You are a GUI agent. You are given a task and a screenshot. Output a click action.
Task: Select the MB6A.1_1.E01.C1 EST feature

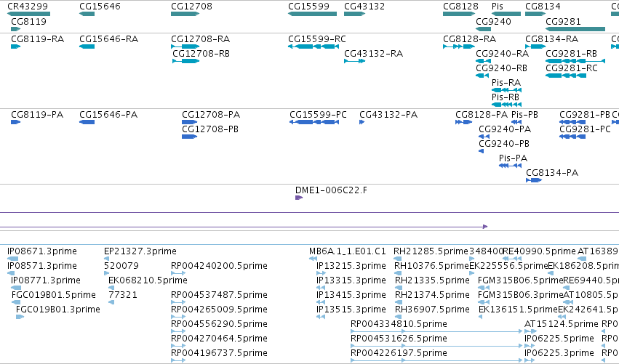(313, 259)
